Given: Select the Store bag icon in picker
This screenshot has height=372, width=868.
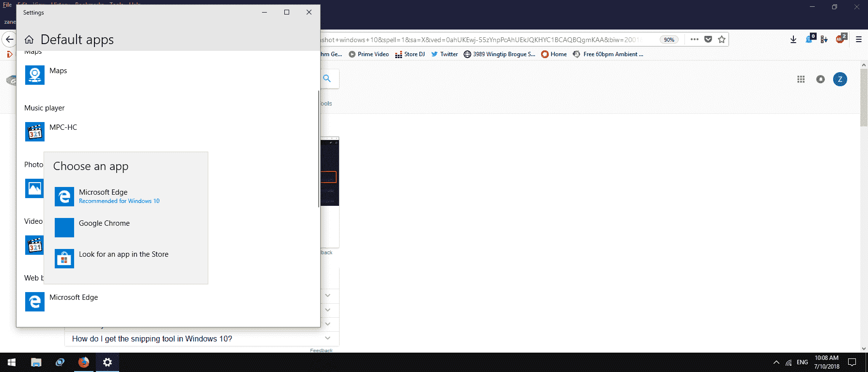Looking at the screenshot, I should [64, 259].
